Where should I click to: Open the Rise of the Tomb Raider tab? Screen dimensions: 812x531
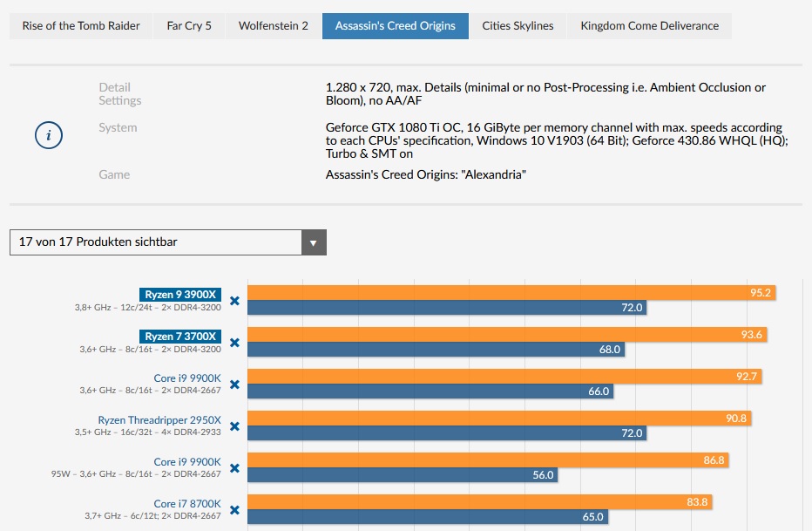[81, 26]
